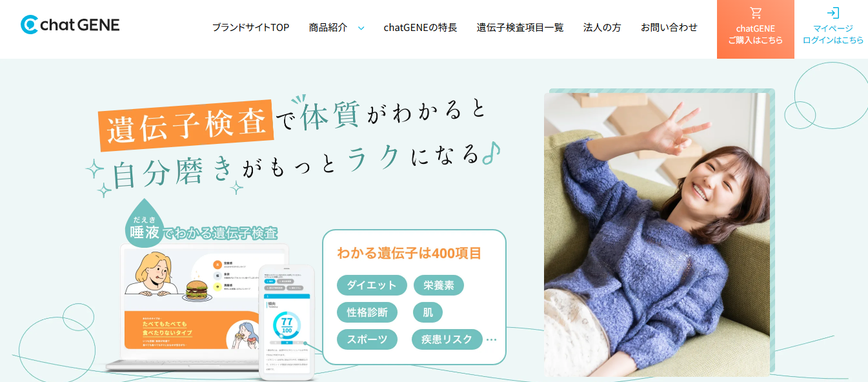The width and height of the screenshot is (868, 382).
Task: Click the shopping cart icon
Action: 756,13
